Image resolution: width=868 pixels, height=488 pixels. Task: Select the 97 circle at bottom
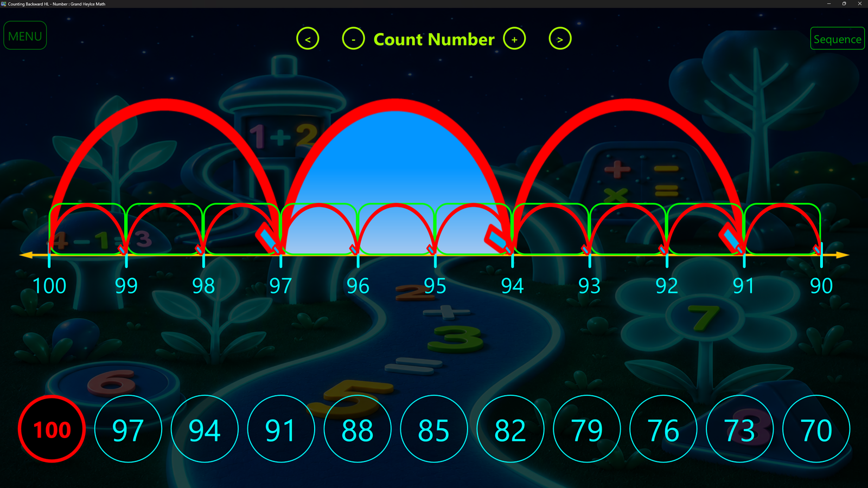click(x=128, y=429)
